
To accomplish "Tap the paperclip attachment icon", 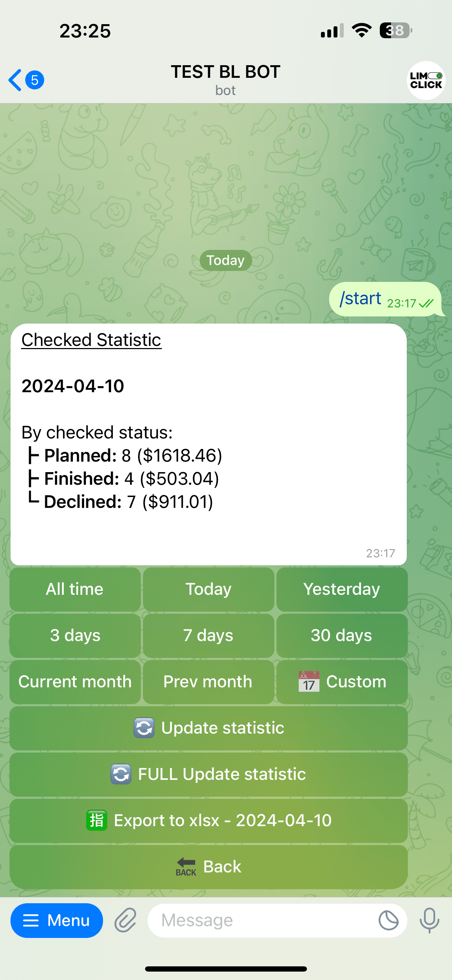I will 125,920.
